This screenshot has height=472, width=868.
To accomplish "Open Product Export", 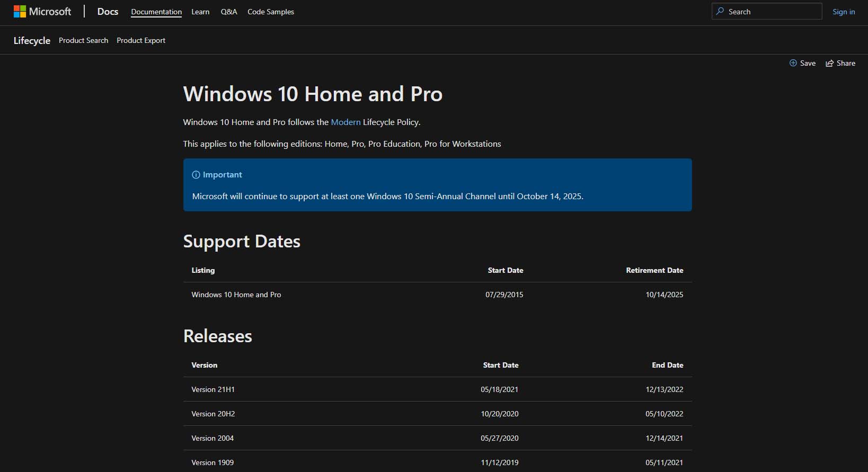I will 141,40.
